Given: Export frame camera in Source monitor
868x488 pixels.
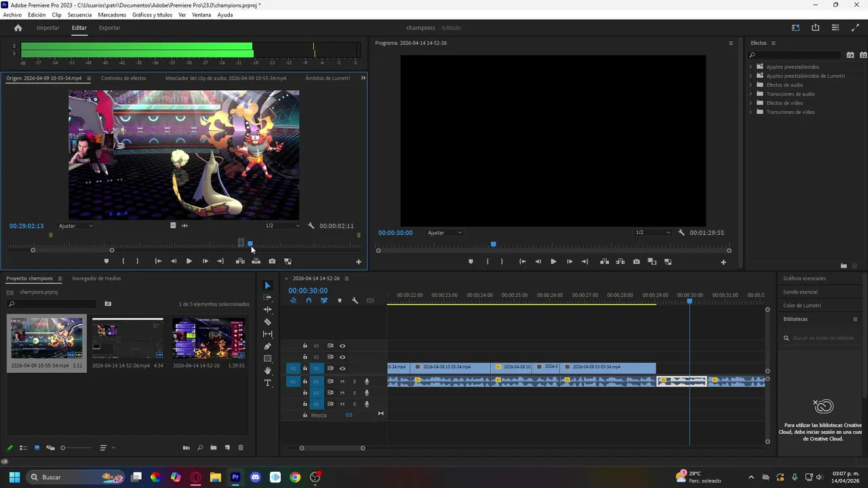Looking at the screenshot, I should point(272,261).
